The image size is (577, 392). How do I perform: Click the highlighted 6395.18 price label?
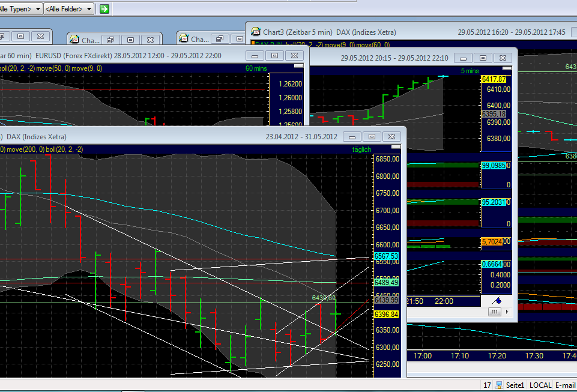click(x=494, y=113)
